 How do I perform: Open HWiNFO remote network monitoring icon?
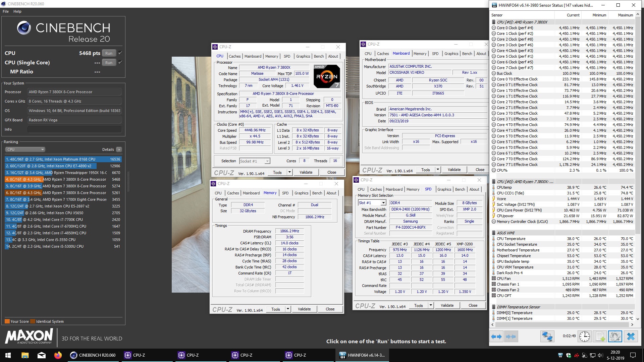coord(547,336)
